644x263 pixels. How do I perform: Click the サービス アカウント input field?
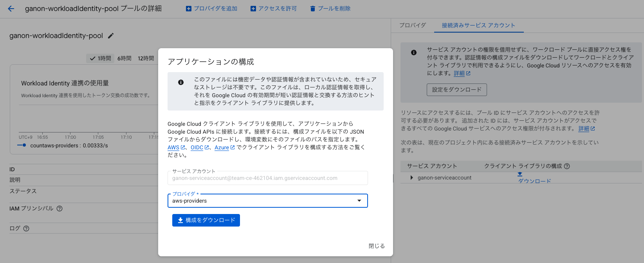coord(267,178)
